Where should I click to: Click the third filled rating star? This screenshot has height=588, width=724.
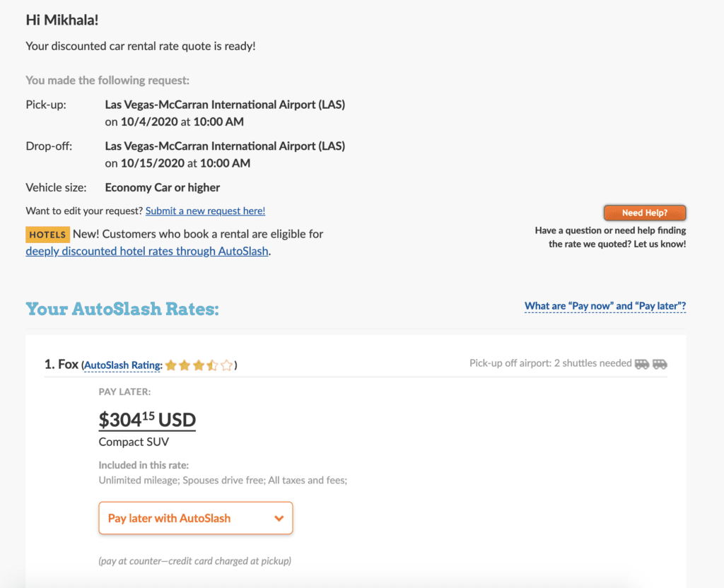coord(199,365)
